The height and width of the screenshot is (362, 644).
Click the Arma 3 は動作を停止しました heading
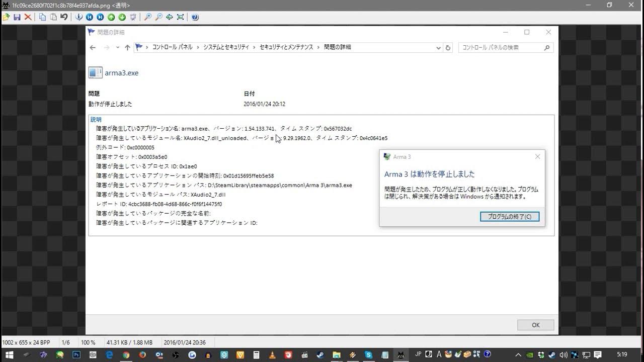430,174
